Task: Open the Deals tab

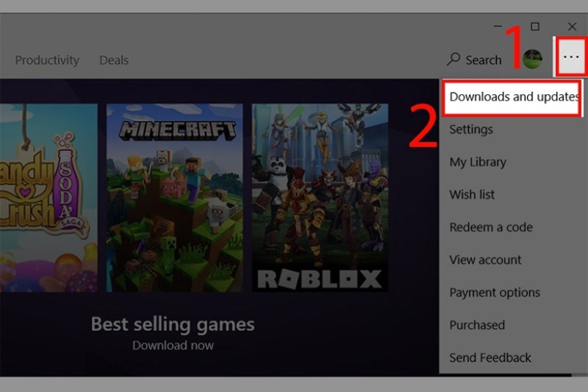Action: click(x=114, y=60)
